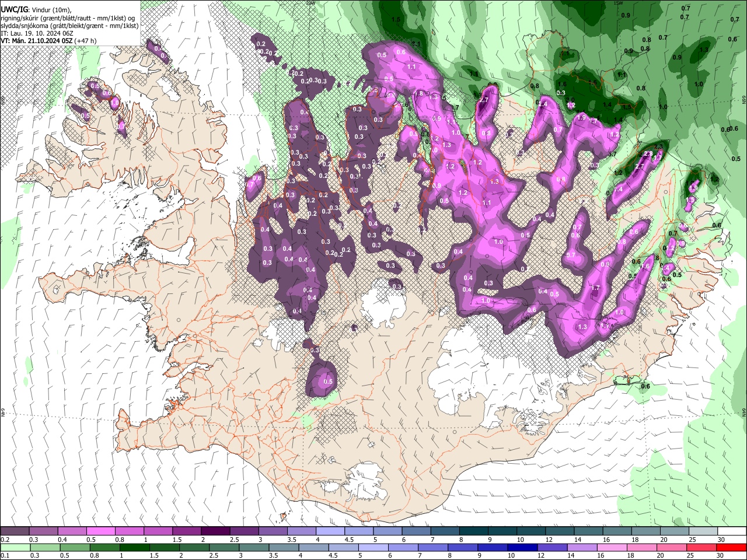Pick the 0.4 orchid swatch in top legend row
Image resolution: width=747 pixels, height=560 pixels.
[x=72, y=531]
